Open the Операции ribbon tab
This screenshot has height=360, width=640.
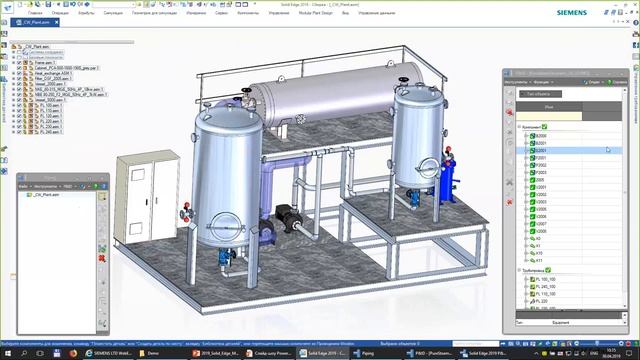(60, 13)
